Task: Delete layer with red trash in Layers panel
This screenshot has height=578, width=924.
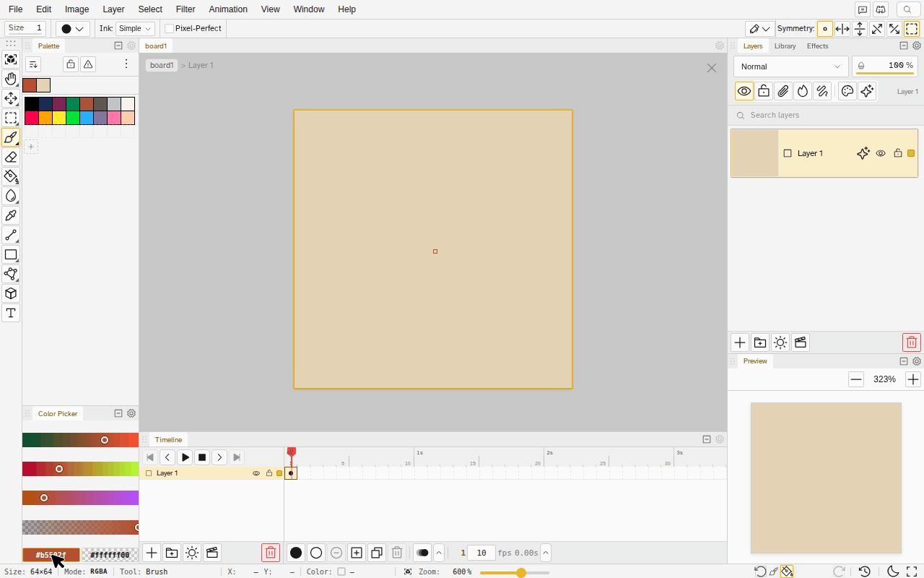Action: pyautogui.click(x=912, y=342)
